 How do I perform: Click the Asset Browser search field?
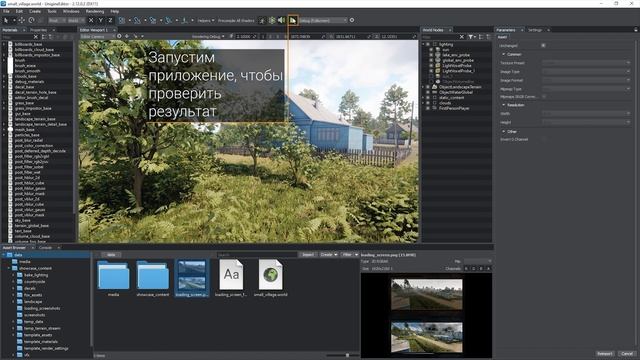tap(257, 254)
